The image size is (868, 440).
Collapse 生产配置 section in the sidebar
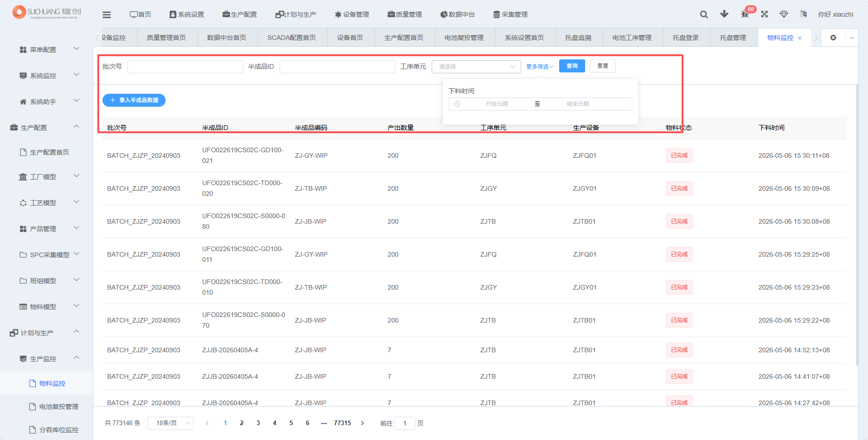46,127
